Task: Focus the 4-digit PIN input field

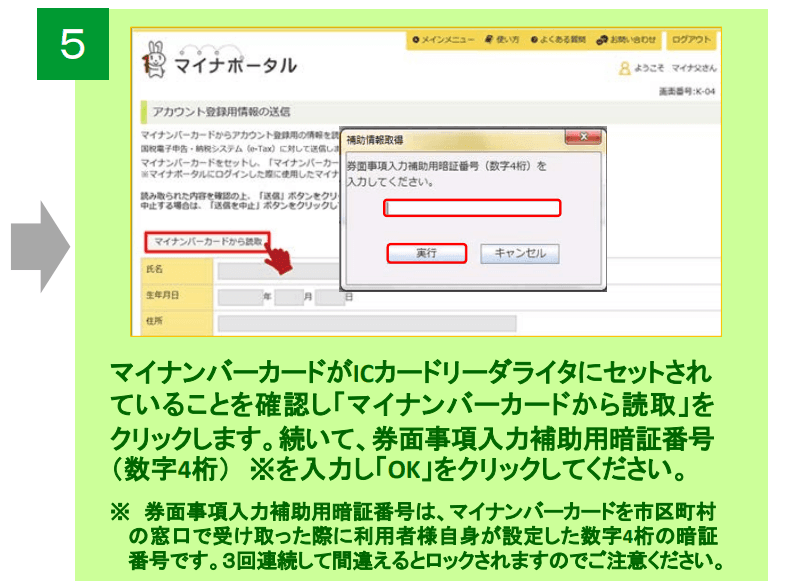Action: click(x=472, y=208)
